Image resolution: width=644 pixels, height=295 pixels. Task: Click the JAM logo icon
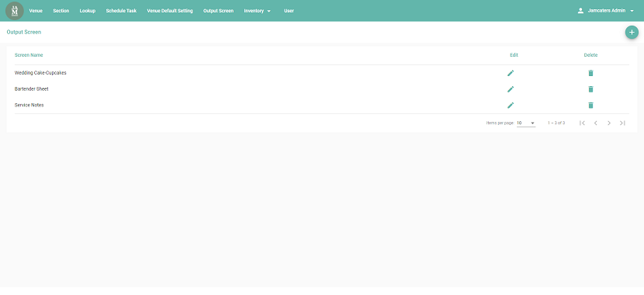[x=15, y=11]
